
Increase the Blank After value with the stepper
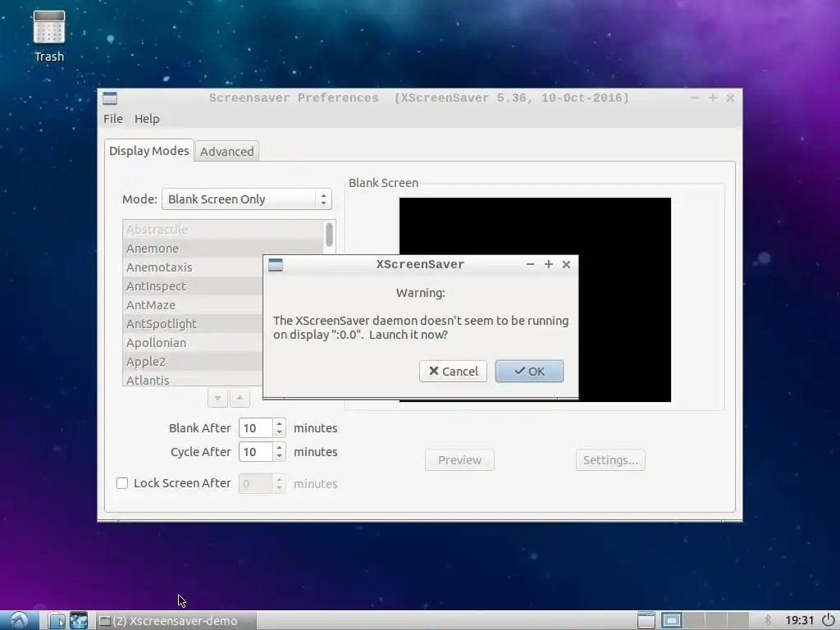tap(279, 423)
